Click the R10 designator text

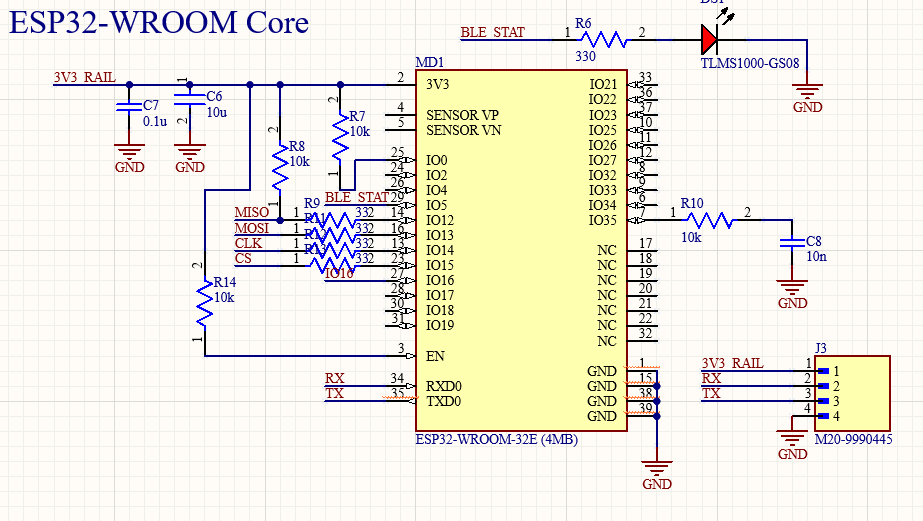pyautogui.click(x=692, y=204)
